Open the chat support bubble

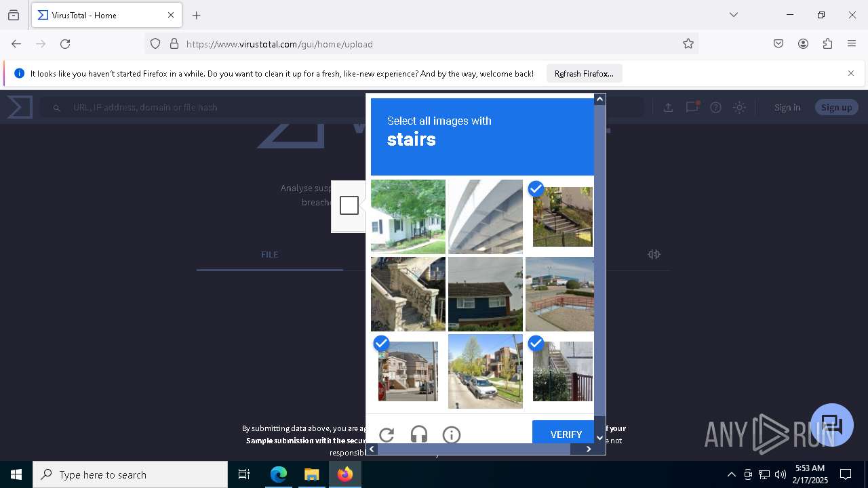point(832,425)
